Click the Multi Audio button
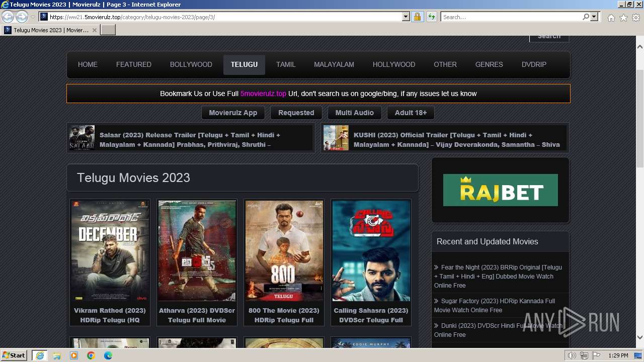 point(355,113)
